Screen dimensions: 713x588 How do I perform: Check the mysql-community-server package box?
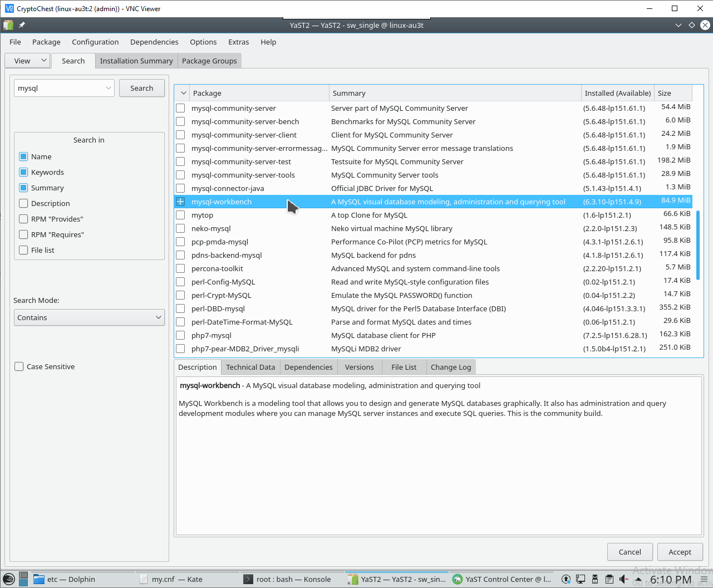click(x=180, y=108)
